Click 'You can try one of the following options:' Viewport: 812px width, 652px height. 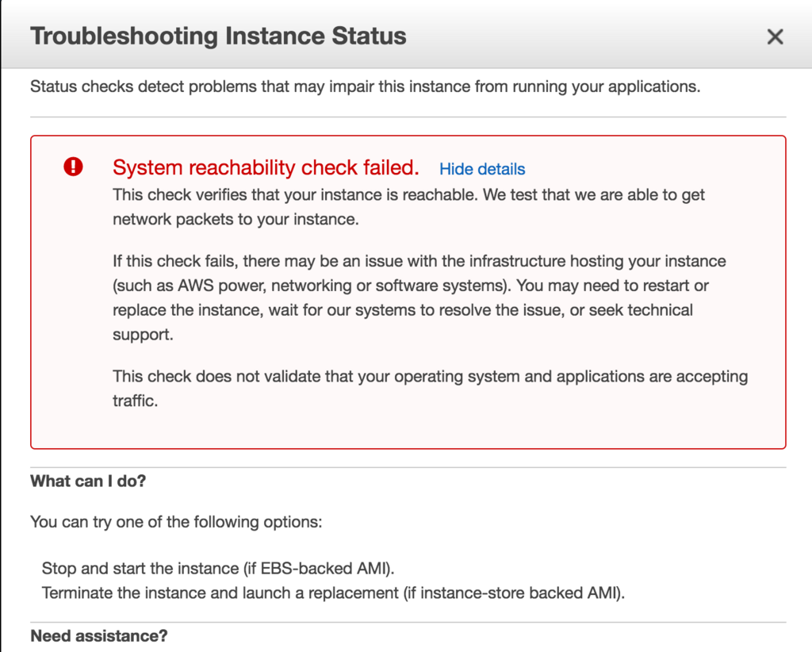(176, 521)
